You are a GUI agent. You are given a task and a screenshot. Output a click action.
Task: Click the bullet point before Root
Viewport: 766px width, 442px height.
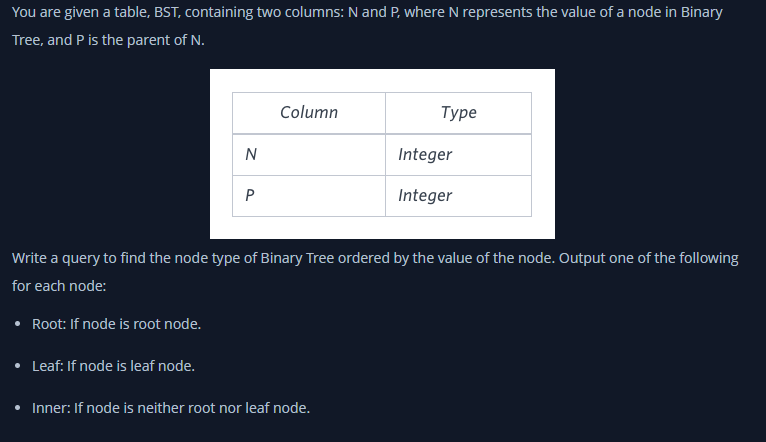coord(18,324)
